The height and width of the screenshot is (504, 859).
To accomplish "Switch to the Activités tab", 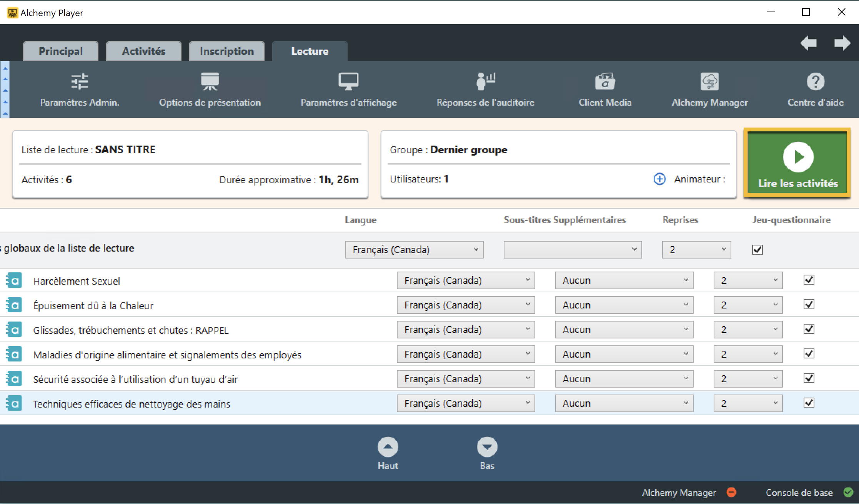I will [143, 51].
